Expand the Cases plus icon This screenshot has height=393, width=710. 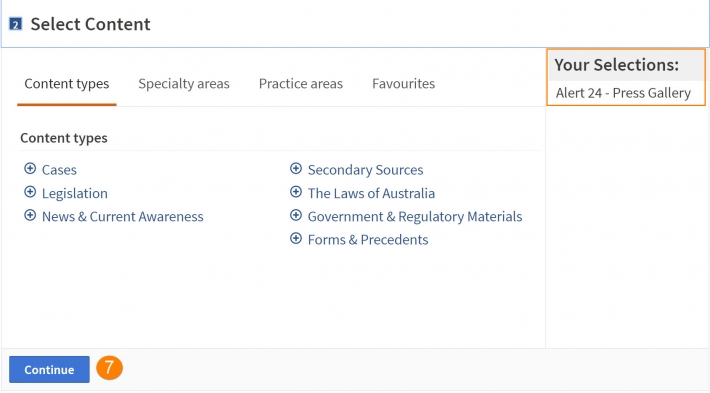click(30, 169)
